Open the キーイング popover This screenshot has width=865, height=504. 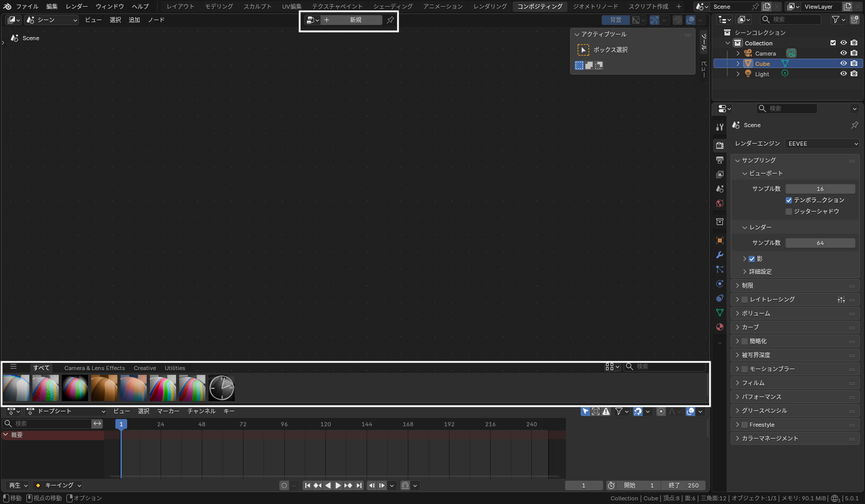coord(58,485)
